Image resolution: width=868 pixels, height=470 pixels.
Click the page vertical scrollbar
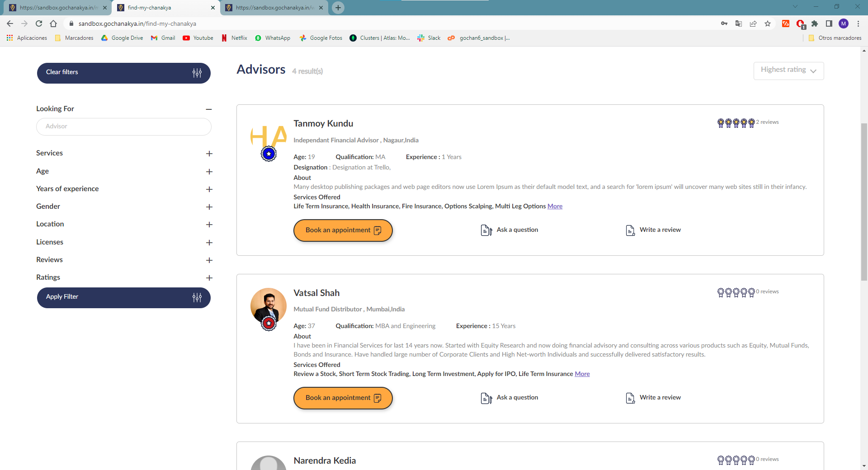tap(864, 202)
